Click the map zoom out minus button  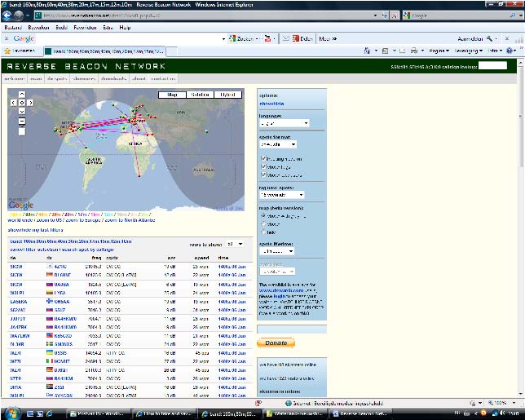pos(22,122)
